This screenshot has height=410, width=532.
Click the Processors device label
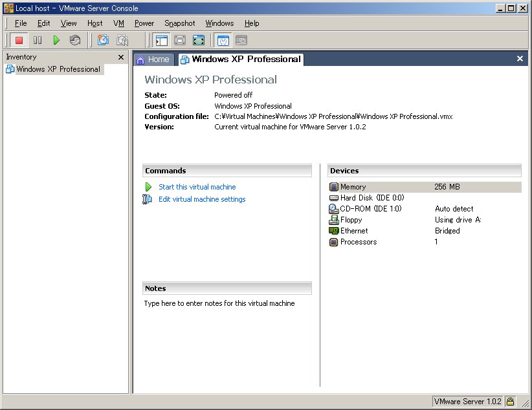pyautogui.click(x=359, y=242)
